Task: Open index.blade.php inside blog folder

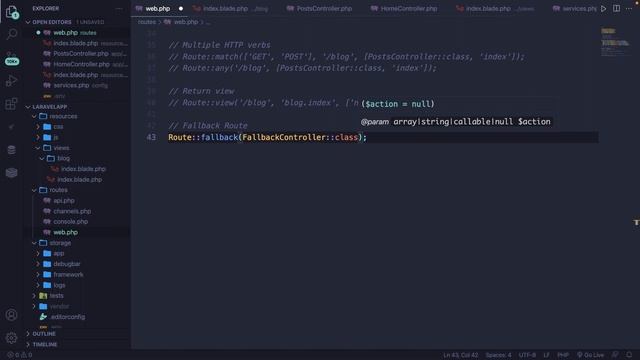Action: click(x=78, y=169)
